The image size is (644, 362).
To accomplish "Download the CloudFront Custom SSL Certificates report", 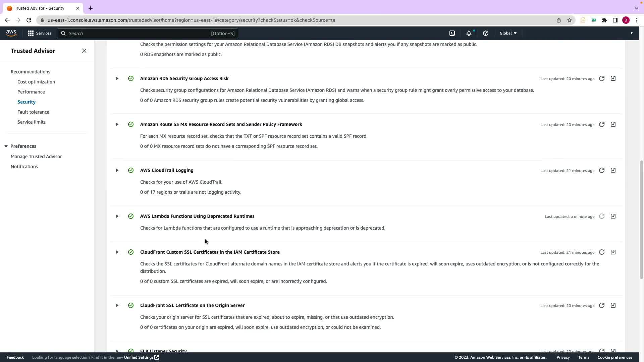I will (613, 252).
